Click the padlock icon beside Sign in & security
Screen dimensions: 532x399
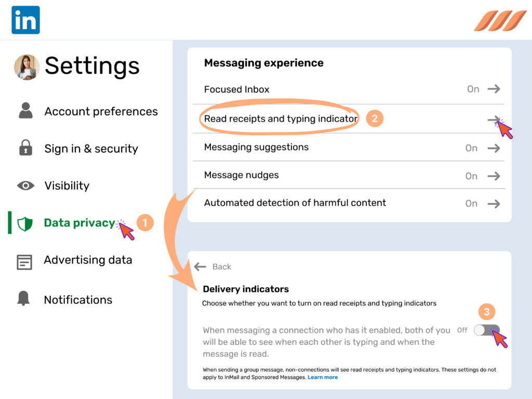(x=25, y=148)
